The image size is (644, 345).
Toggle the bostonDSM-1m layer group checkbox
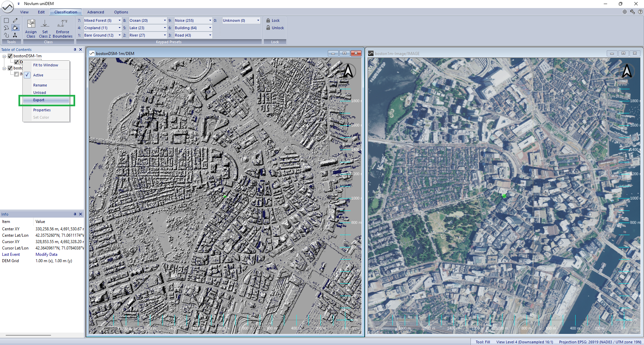10,56
